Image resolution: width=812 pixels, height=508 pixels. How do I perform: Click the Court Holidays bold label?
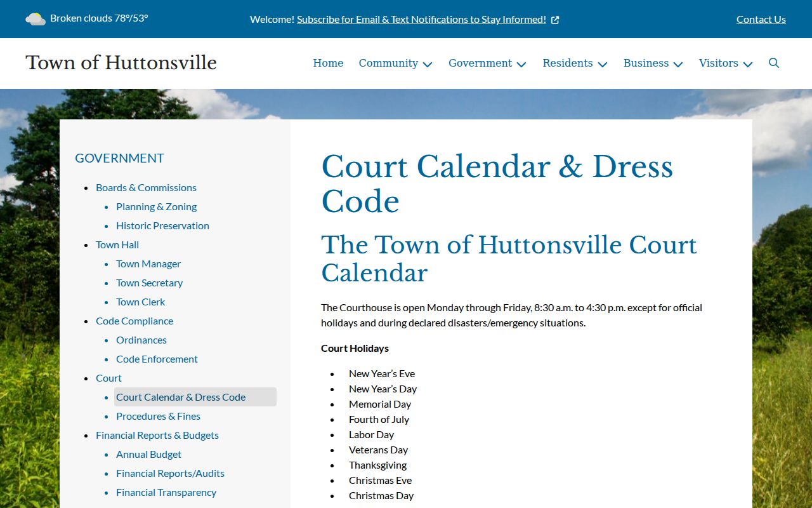pos(355,348)
